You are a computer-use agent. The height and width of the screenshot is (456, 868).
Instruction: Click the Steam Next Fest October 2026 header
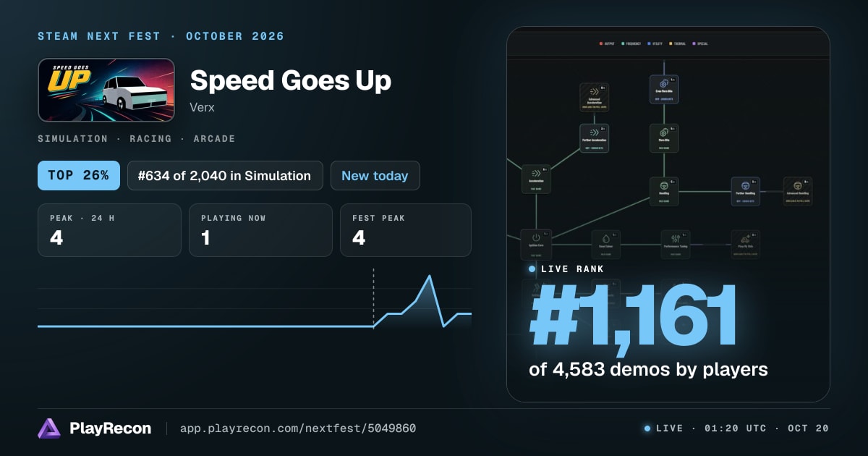pos(161,36)
